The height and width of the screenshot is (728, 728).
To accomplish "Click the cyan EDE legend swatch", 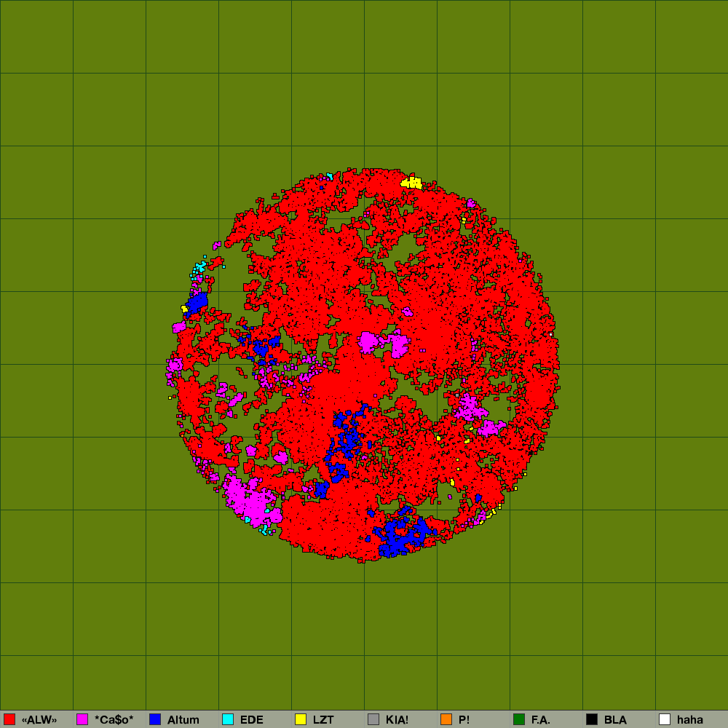I will (228, 719).
